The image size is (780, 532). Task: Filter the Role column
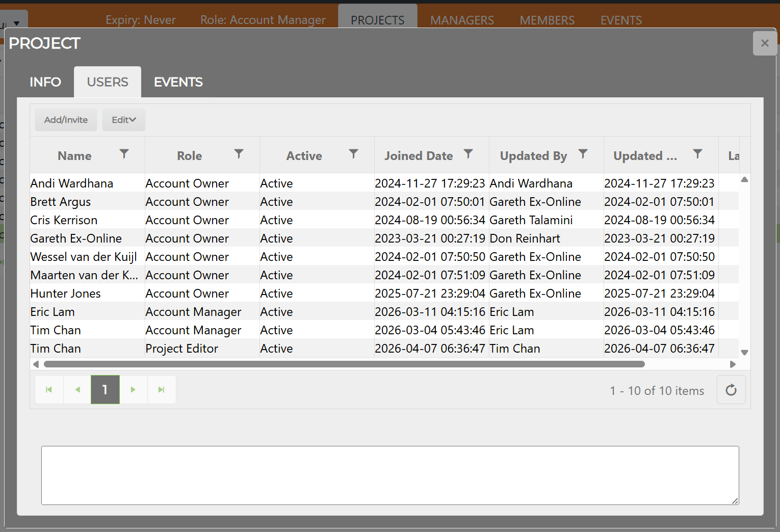coord(239,154)
